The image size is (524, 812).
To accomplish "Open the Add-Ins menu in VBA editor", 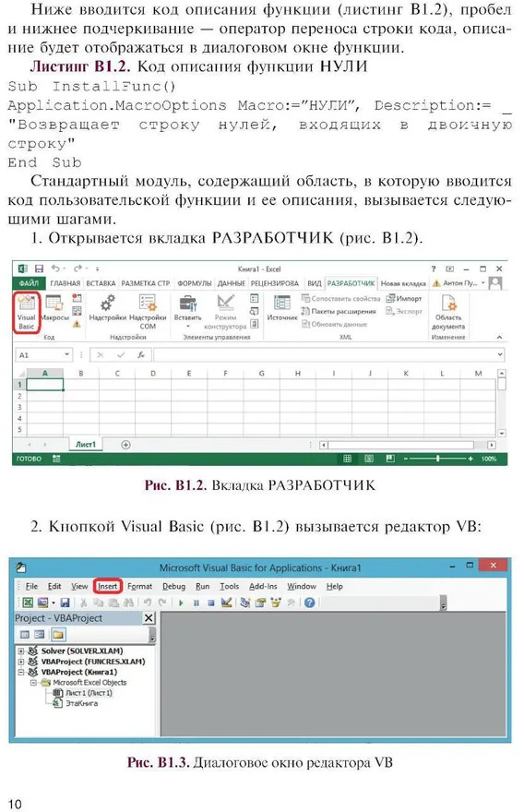I will click(263, 586).
